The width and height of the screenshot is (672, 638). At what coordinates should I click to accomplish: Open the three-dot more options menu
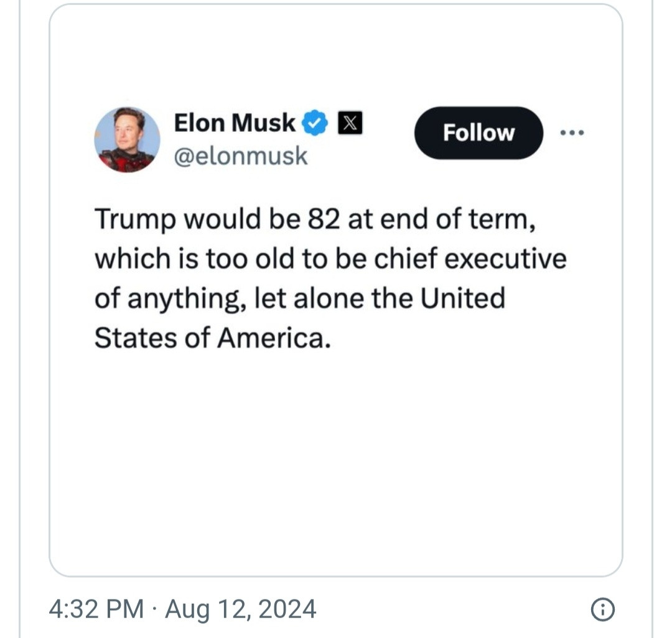pos(572,132)
